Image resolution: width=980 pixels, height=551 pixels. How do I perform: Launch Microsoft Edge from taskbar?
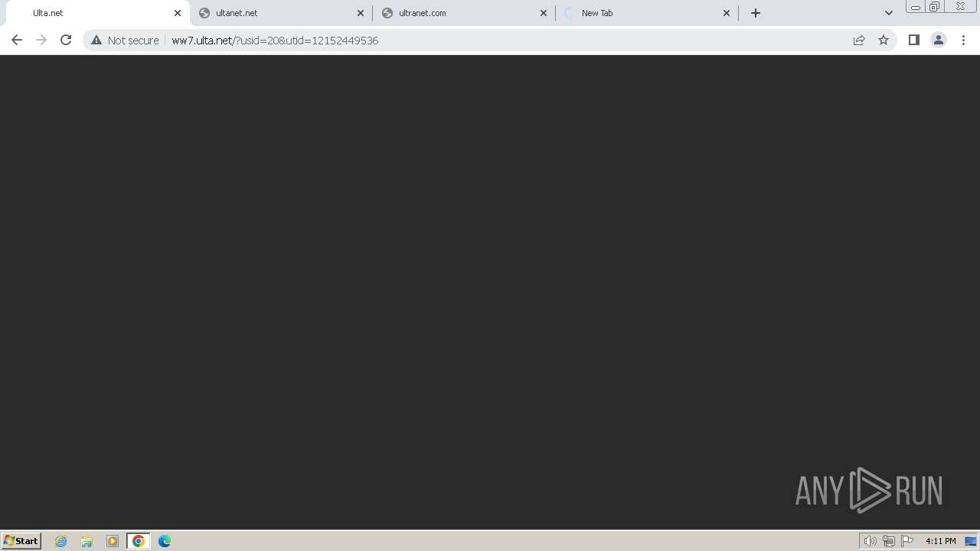165,541
